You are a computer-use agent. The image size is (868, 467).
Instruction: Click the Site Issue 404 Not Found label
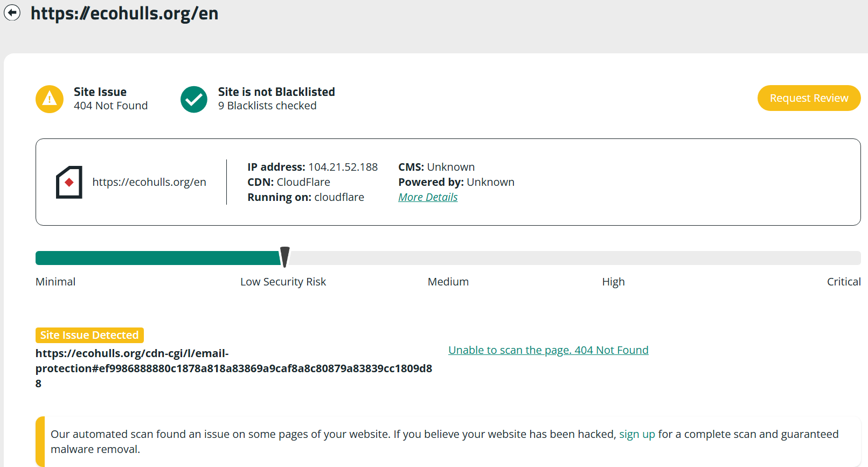(110, 99)
